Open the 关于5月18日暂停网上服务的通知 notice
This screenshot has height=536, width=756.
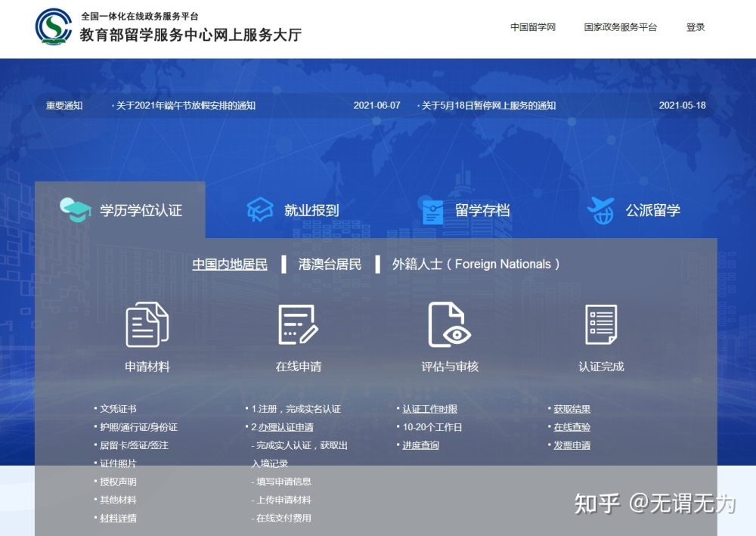tap(488, 106)
